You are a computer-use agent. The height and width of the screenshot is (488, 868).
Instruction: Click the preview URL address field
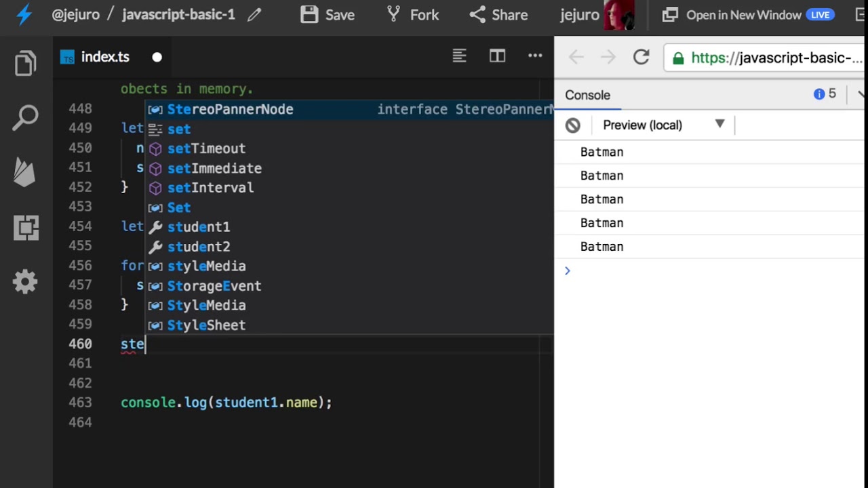click(765, 58)
